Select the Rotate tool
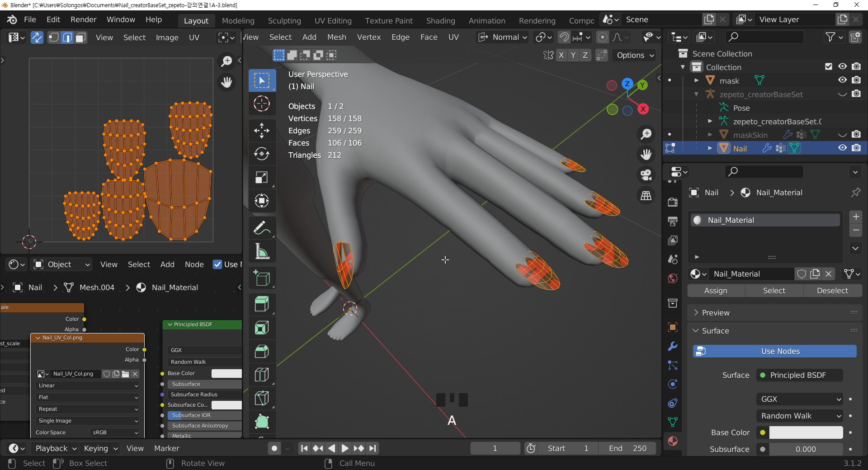 point(262,154)
